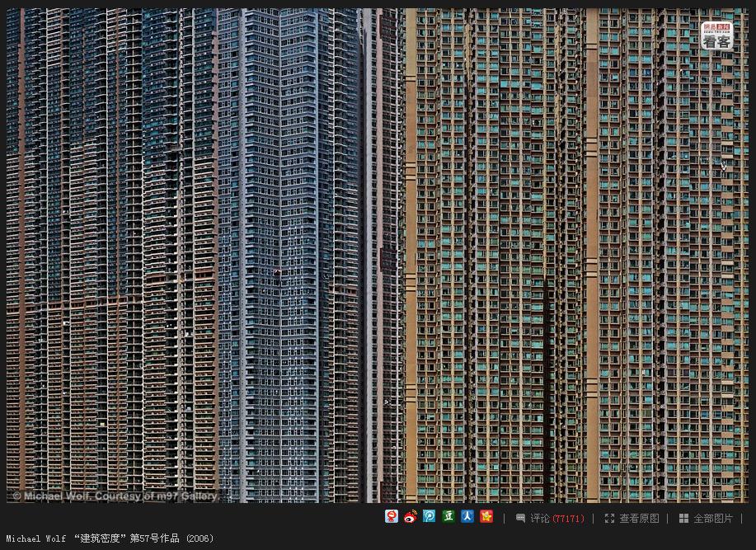
Task: Click the caption title “建筑密度”第57号作品
Action: pos(127,538)
